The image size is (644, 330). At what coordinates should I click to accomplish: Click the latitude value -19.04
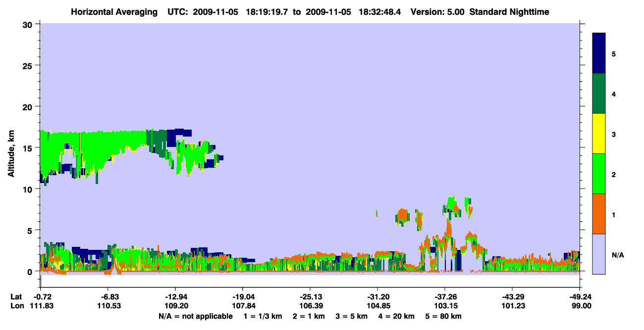click(x=242, y=296)
